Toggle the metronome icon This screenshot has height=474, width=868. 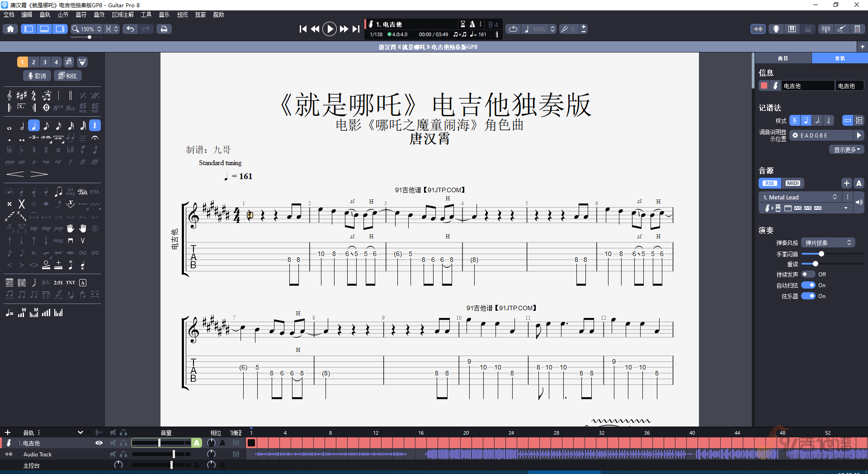pyautogui.click(x=472, y=24)
